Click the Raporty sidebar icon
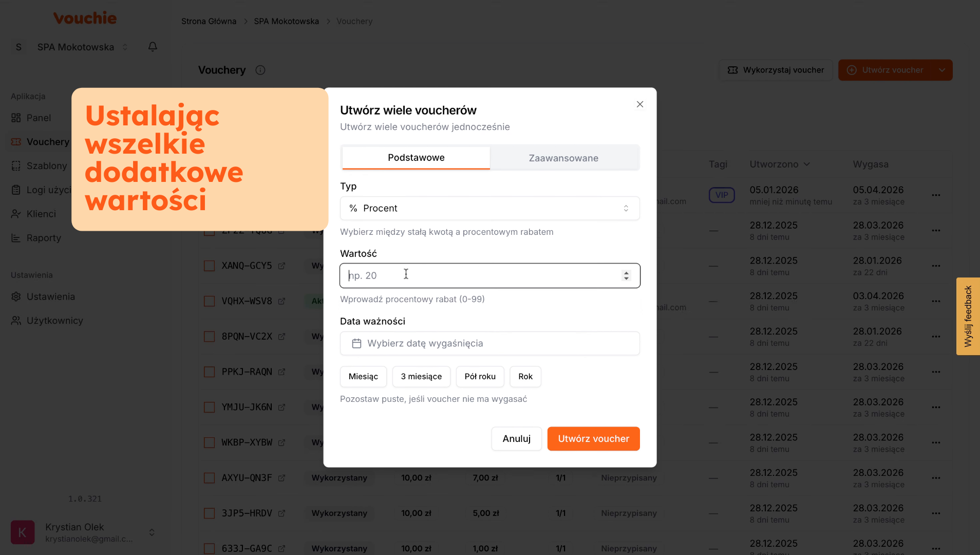Image resolution: width=980 pixels, height=555 pixels. click(16, 238)
